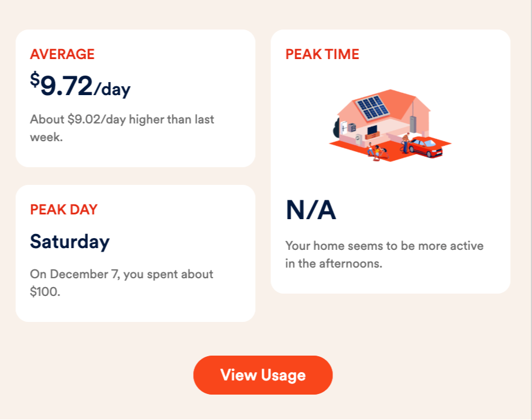Select the 'higher than last week' description

[x=122, y=128]
